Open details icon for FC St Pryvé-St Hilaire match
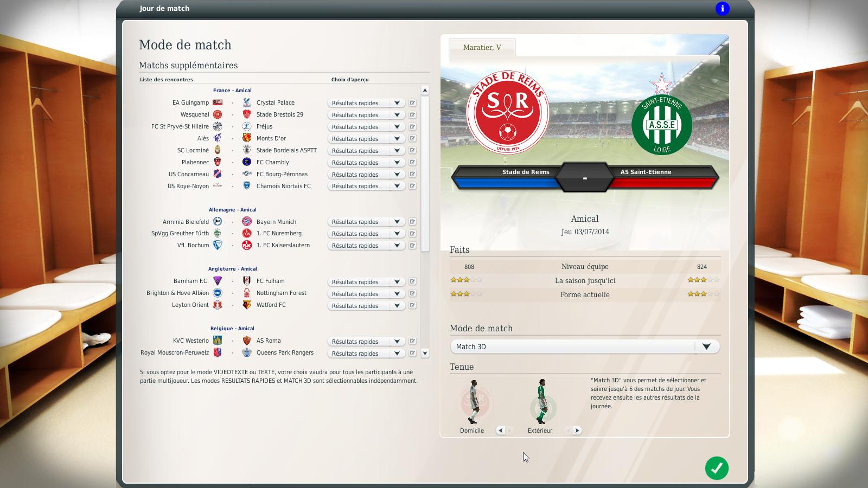Image resolution: width=868 pixels, height=488 pixels. [412, 127]
